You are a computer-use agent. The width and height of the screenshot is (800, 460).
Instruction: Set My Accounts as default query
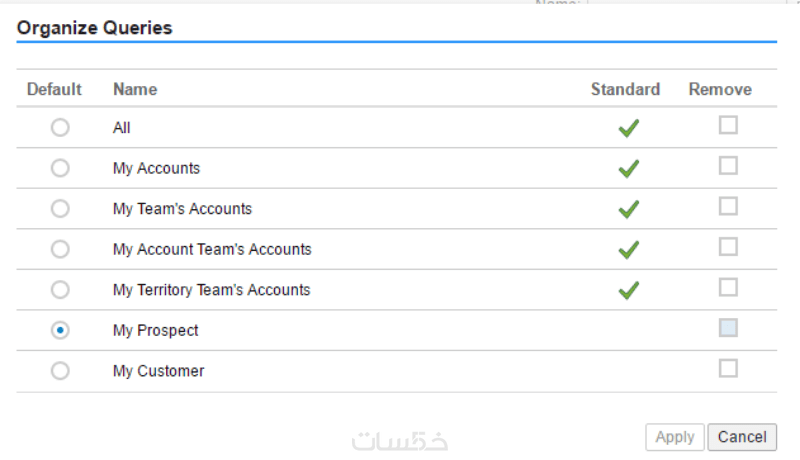pyautogui.click(x=60, y=168)
